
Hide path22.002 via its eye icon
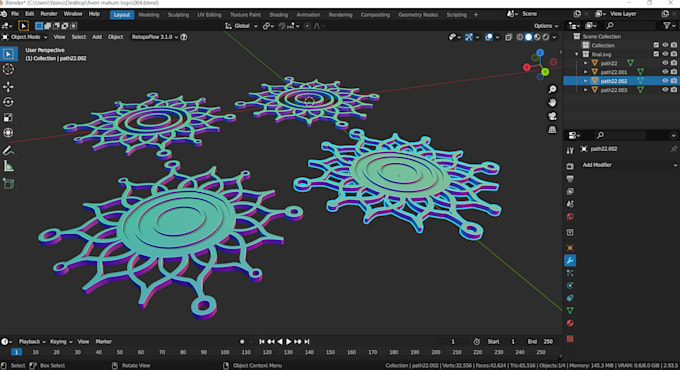point(665,81)
